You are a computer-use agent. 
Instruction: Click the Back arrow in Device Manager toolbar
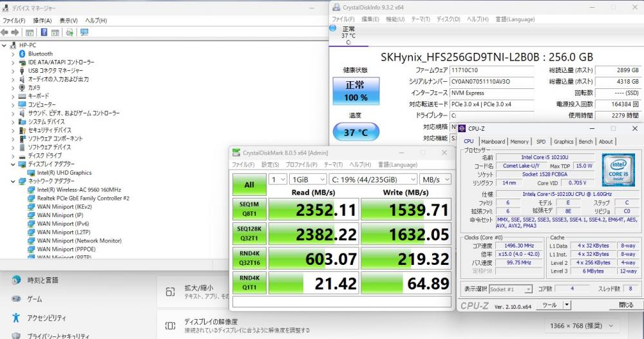coord(5,32)
